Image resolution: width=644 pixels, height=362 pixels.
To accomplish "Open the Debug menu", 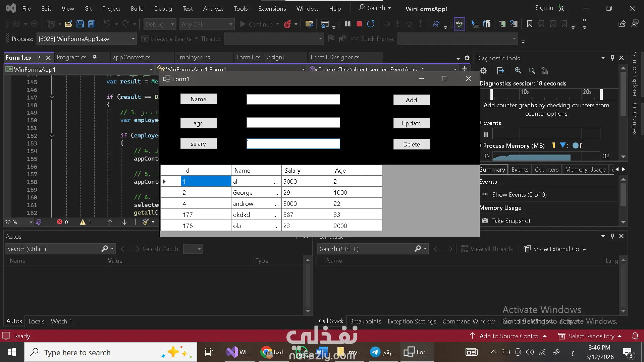I will pos(163,8).
